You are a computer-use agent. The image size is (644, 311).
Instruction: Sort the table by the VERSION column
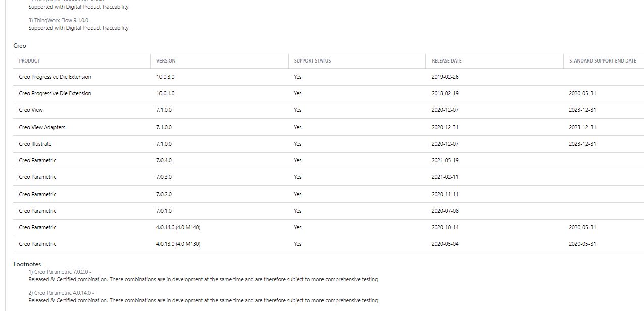click(x=166, y=60)
